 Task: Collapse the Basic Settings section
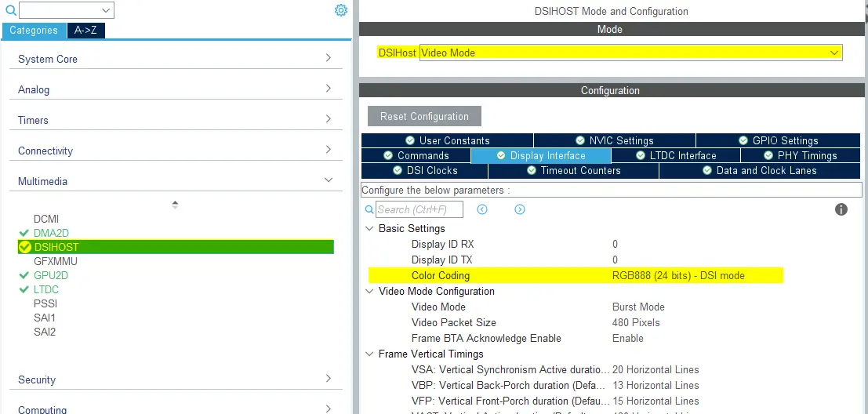click(x=369, y=228)
